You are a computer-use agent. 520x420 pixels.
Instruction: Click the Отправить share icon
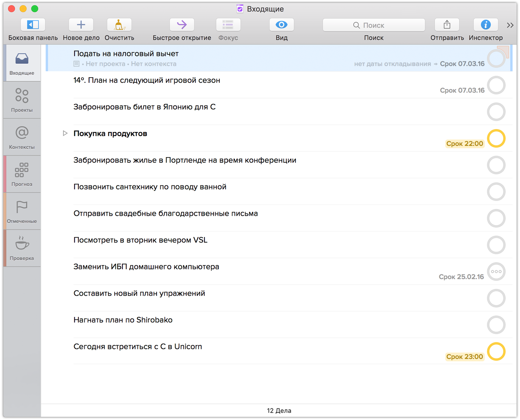447,25
